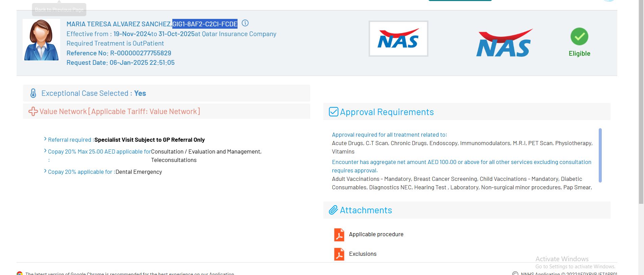Viewport: 644px width, 275px height.
Task: Click member name MARIA TERESA ALVAREZ SANCHEZ
Action: pyautogui.click(x=119, y=24)
